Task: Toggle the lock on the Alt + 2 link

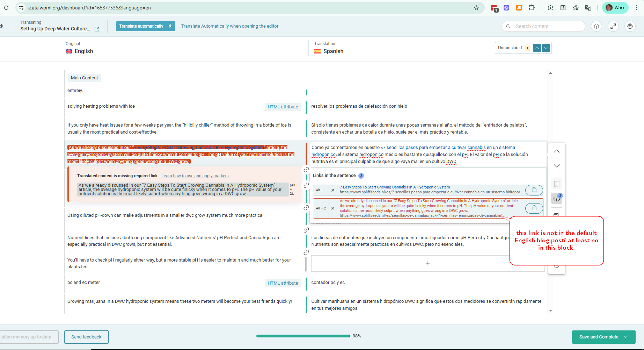Action: click(534, 208)
